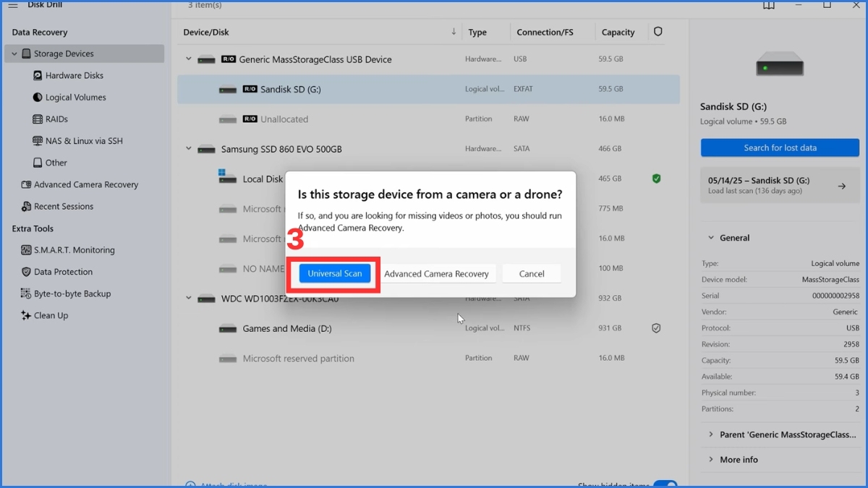Click the Extra Tools section heading
This screenshot has height=488, width=868.
(x=33, y=228)
